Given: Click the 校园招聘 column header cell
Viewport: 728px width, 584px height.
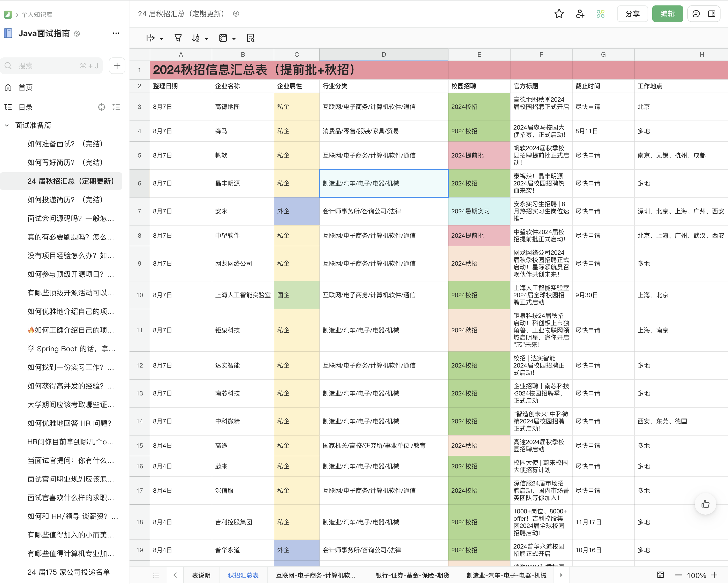Looking at the screenshot, I should pos(479,86).
